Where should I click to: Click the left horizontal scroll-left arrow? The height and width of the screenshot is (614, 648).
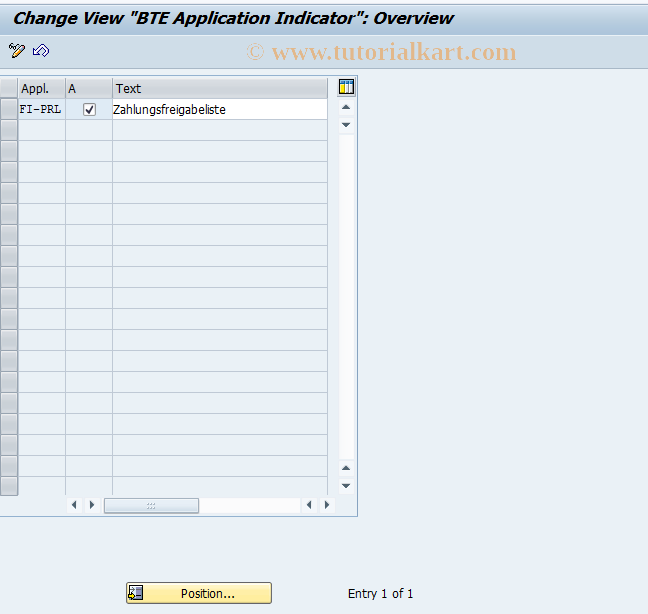pos(74,505)
